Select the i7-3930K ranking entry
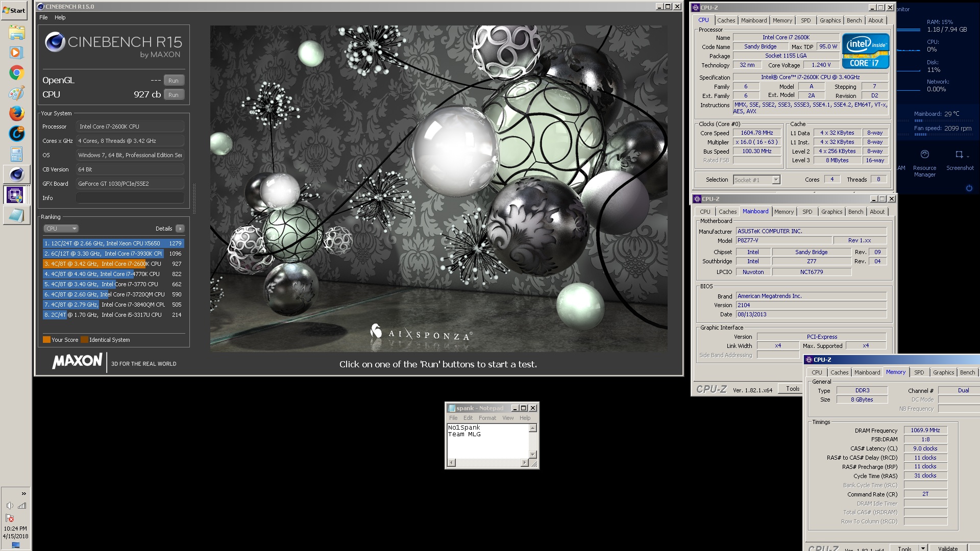980x551 pixels. click(113, 254)
